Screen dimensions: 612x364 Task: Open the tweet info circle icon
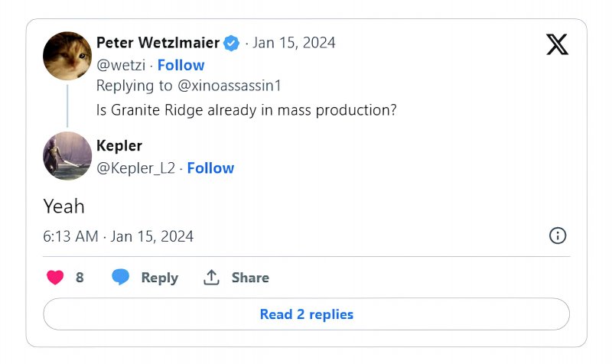(558, 236)
